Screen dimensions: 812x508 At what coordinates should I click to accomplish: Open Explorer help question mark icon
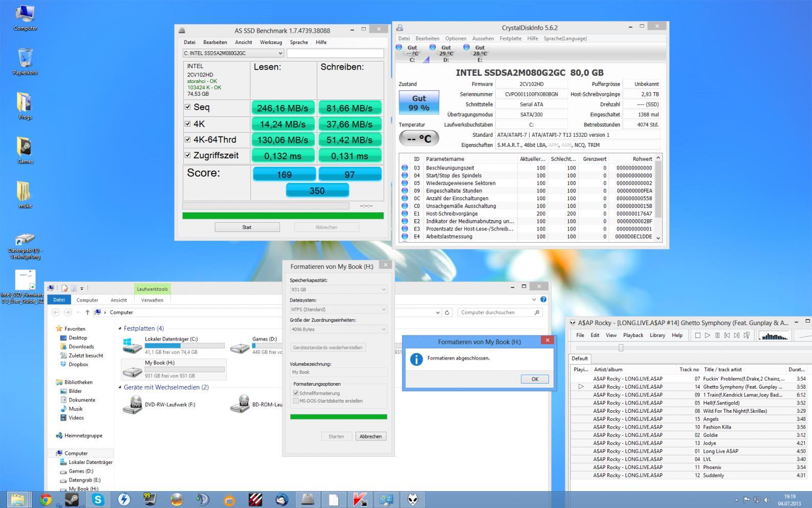(x=543, y=300)
